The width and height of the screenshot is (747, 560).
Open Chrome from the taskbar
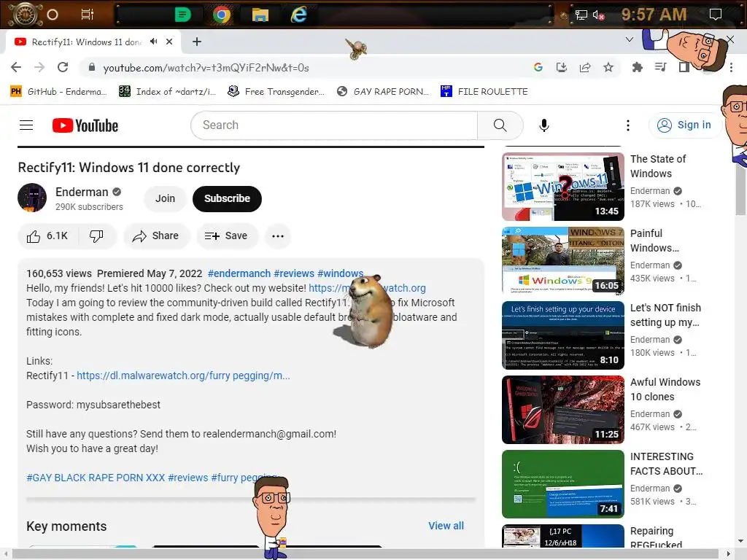point(222,15)
